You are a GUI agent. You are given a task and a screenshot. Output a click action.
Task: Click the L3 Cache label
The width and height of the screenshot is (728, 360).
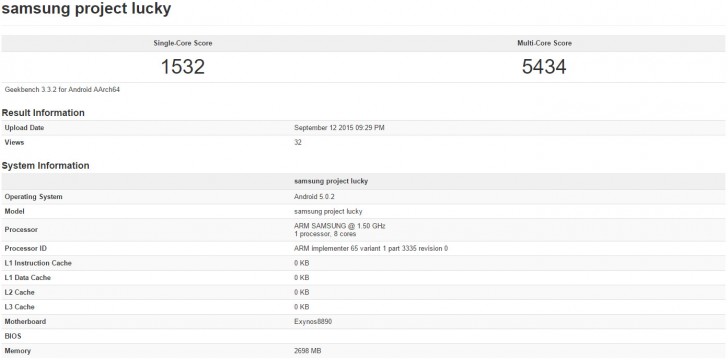(x=19, y=307)
